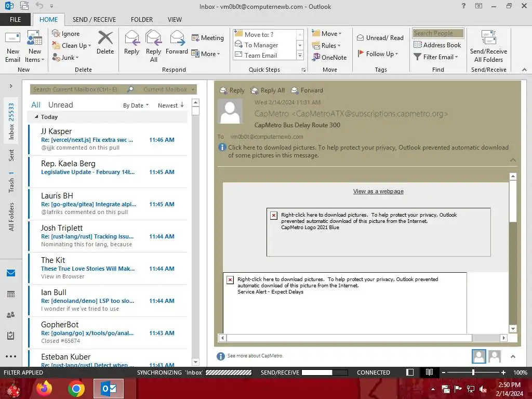Open the Clean Up dropdown

pos(72,46)
